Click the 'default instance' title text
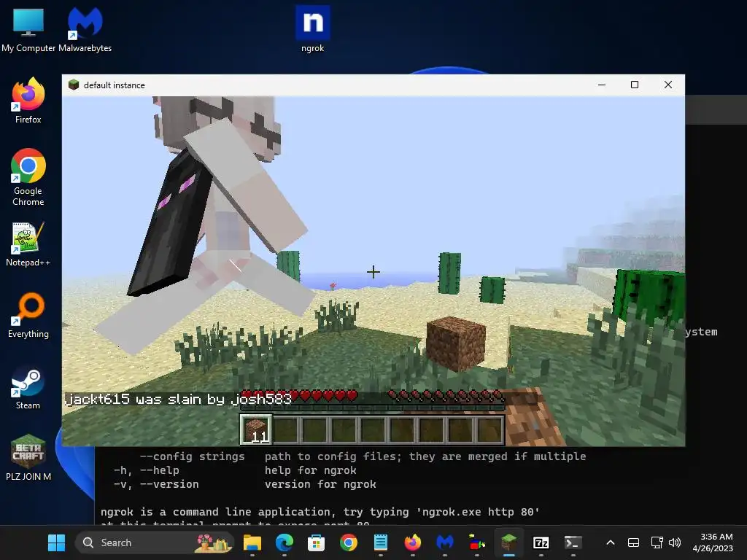 tap(115, 85)
